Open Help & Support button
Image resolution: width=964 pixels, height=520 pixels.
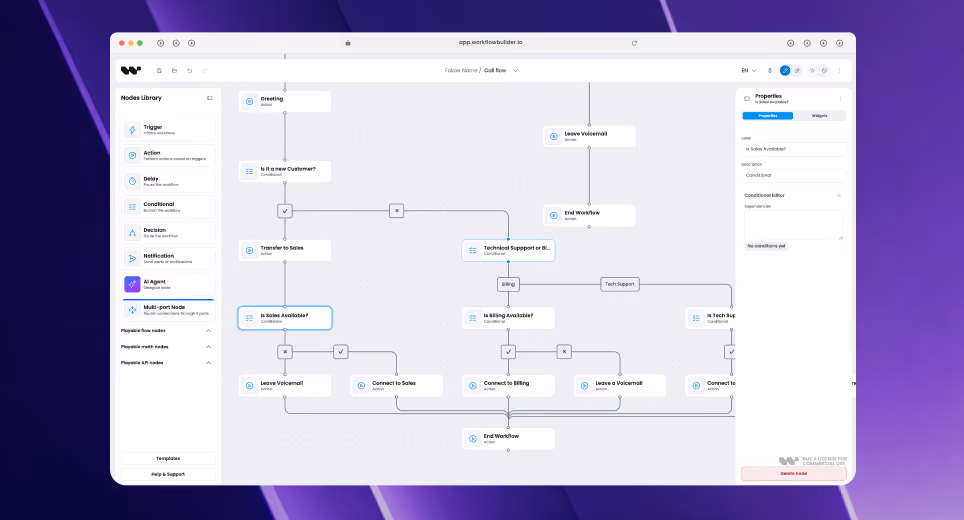(x=168, y=475)
